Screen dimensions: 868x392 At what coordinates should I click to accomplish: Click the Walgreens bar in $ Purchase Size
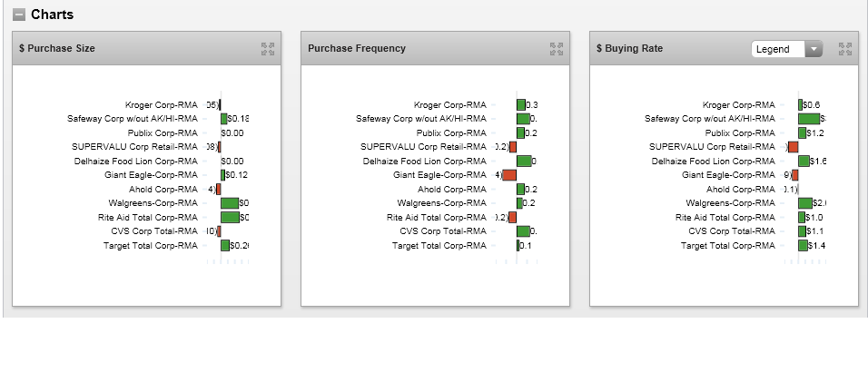[x=230, y=203]
